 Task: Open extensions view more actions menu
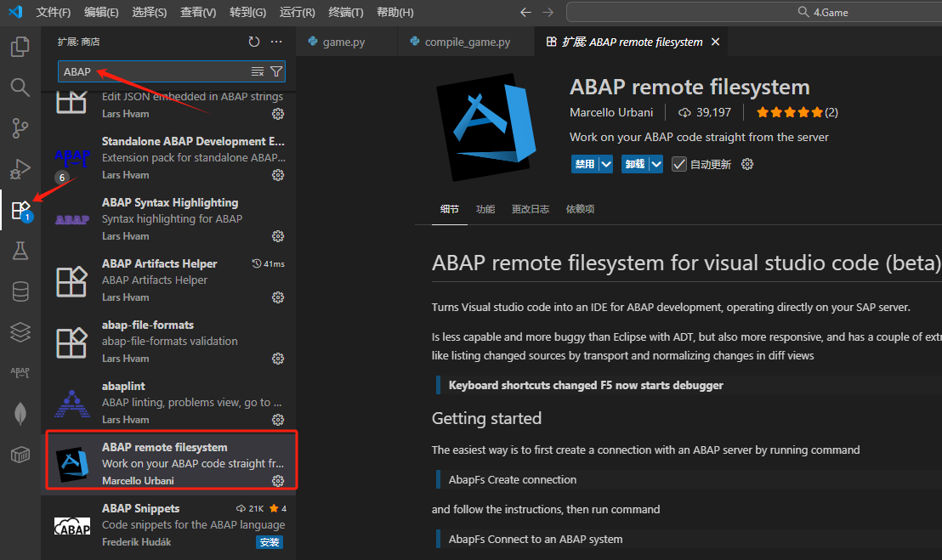tap(276, 42)
